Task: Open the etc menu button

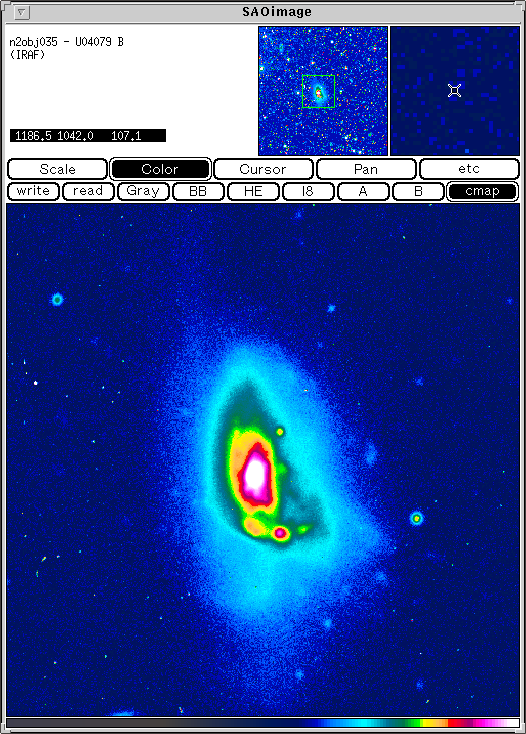Action: tap(469, 169)
